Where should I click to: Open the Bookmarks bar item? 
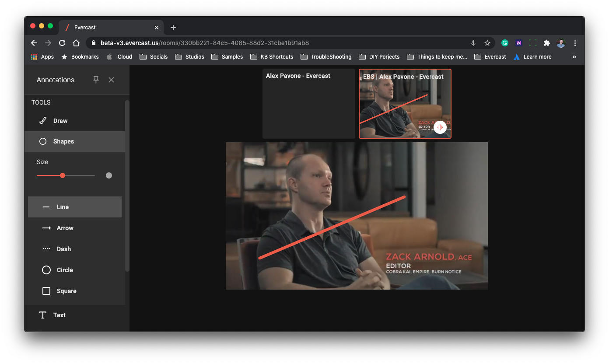(80, 56)
